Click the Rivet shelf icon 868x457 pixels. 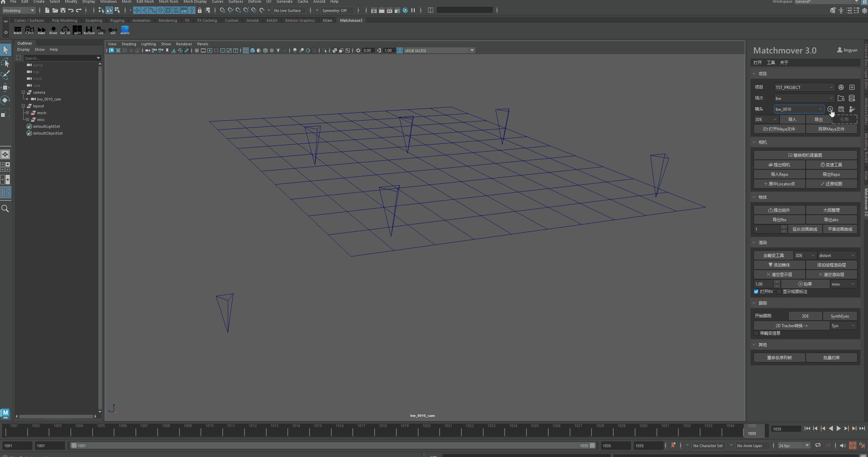pyautogui.click(x=53, y=30)
